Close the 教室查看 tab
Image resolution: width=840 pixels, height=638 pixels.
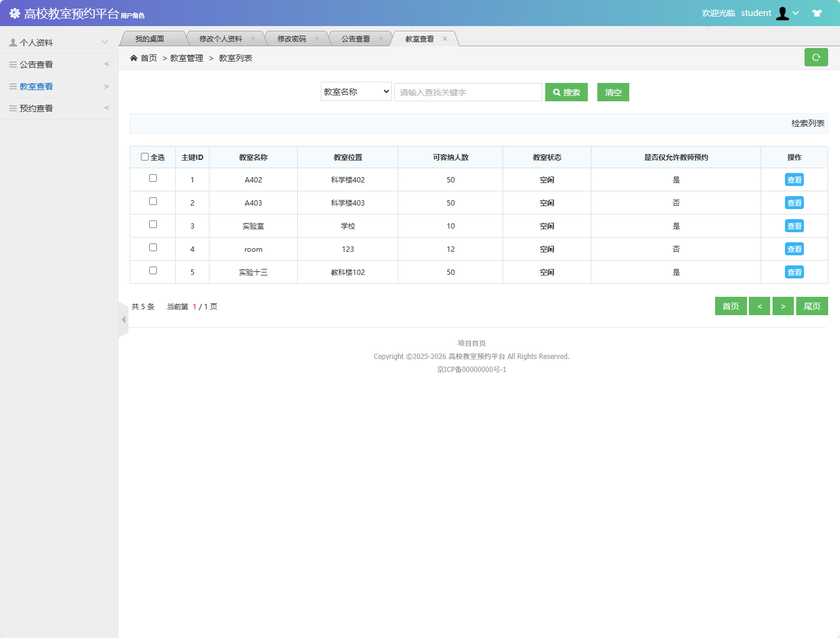pos(445,39)
